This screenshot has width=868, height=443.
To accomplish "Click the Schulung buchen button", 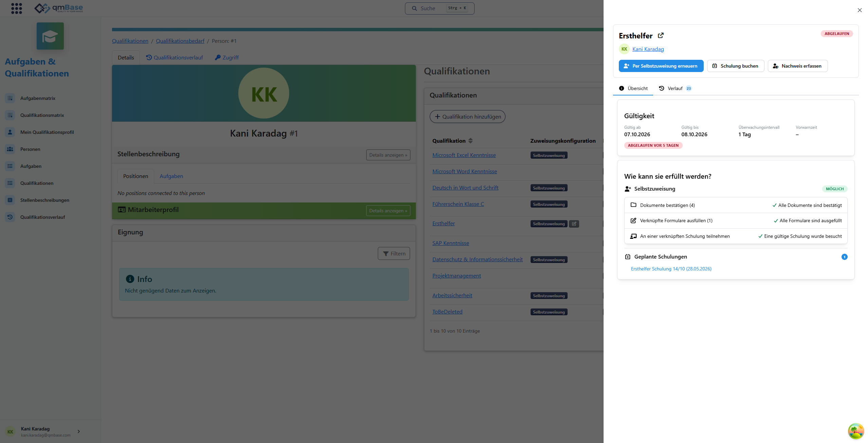I will 736,66.
